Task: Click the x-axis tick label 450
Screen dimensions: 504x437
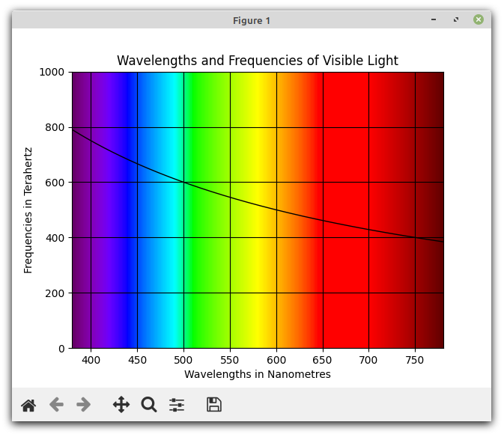Action: click(x=137, y=360)
